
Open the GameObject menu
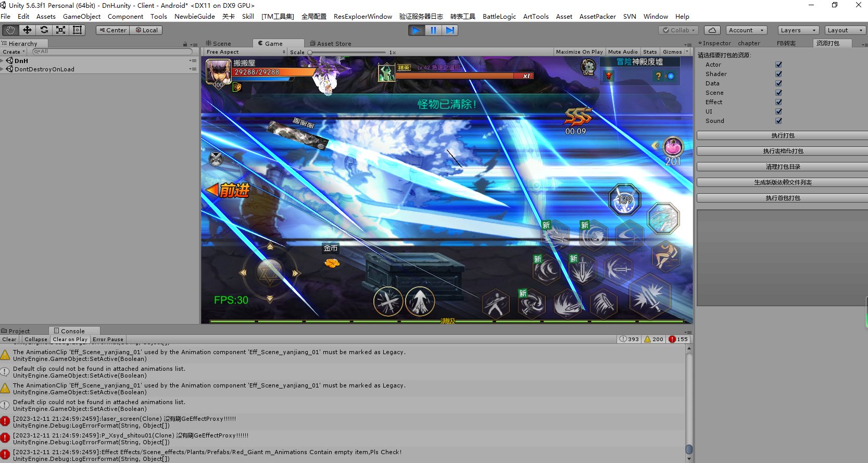82,17
